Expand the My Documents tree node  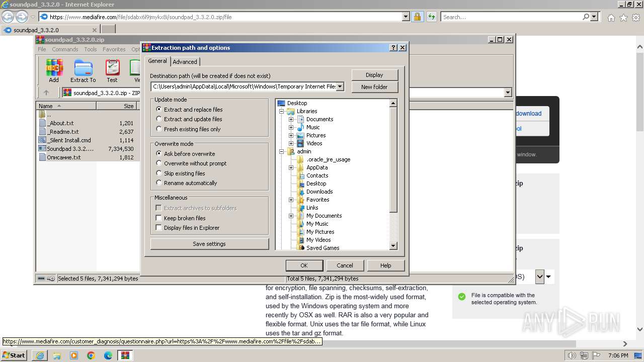291,216
